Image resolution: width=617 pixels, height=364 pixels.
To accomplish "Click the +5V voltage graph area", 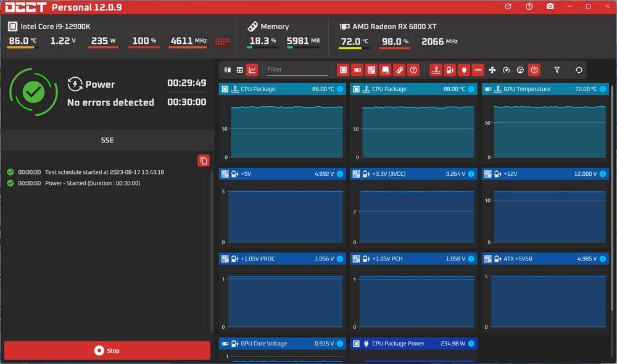I will 285,217.
